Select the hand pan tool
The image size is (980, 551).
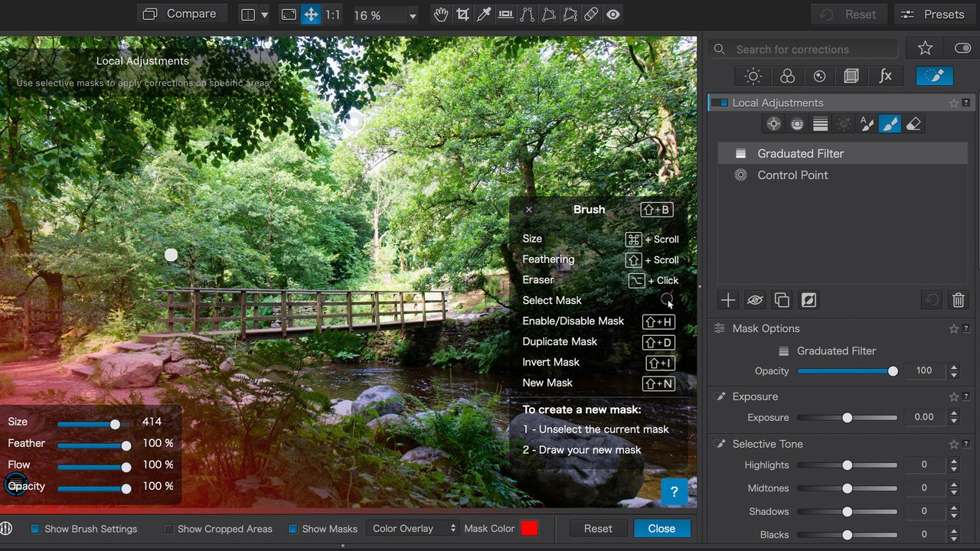click(440, 15)
